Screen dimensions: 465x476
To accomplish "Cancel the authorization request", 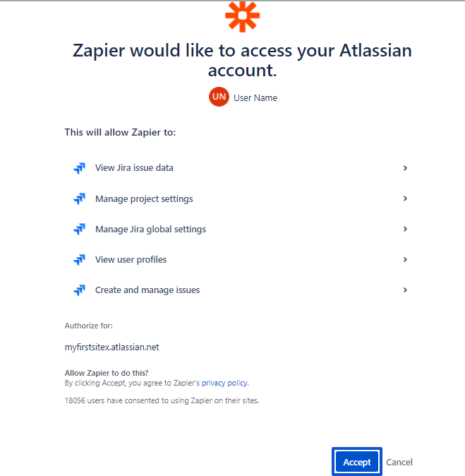I will pyautogui.click(x=399, y=462).
